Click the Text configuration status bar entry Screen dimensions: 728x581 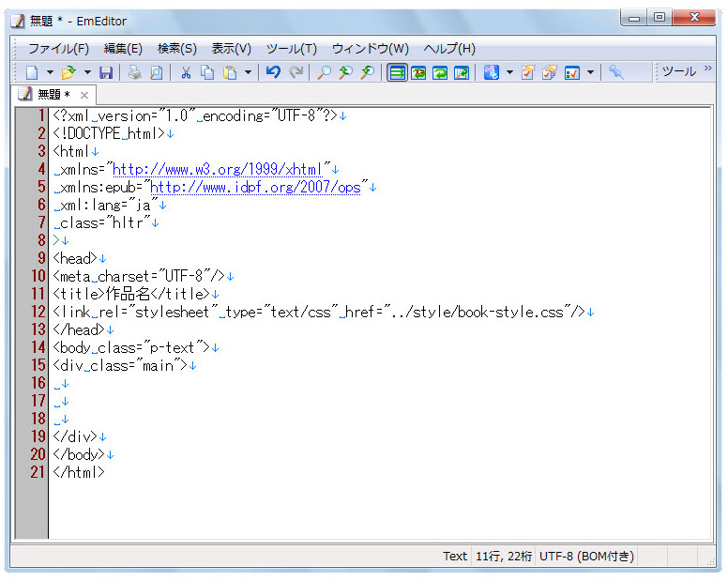455,556
